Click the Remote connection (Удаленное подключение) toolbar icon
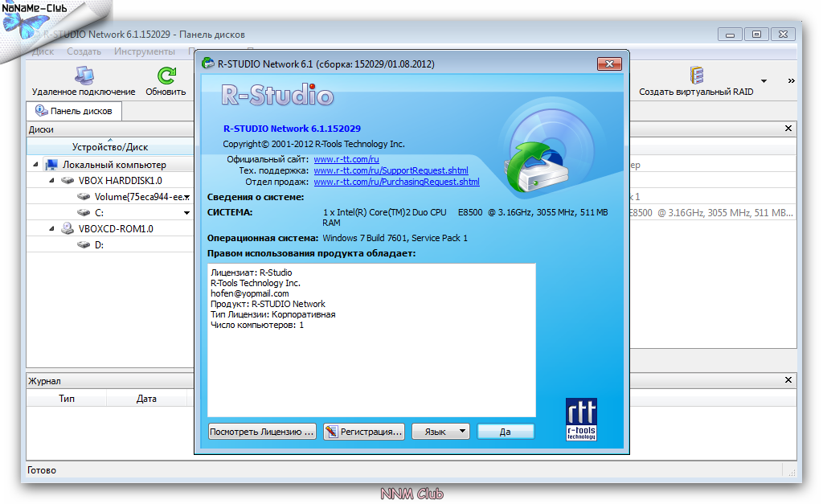Image resolution: width=823 pixels, height=504 pixels. pyautogui.click(x=84, y=76)
